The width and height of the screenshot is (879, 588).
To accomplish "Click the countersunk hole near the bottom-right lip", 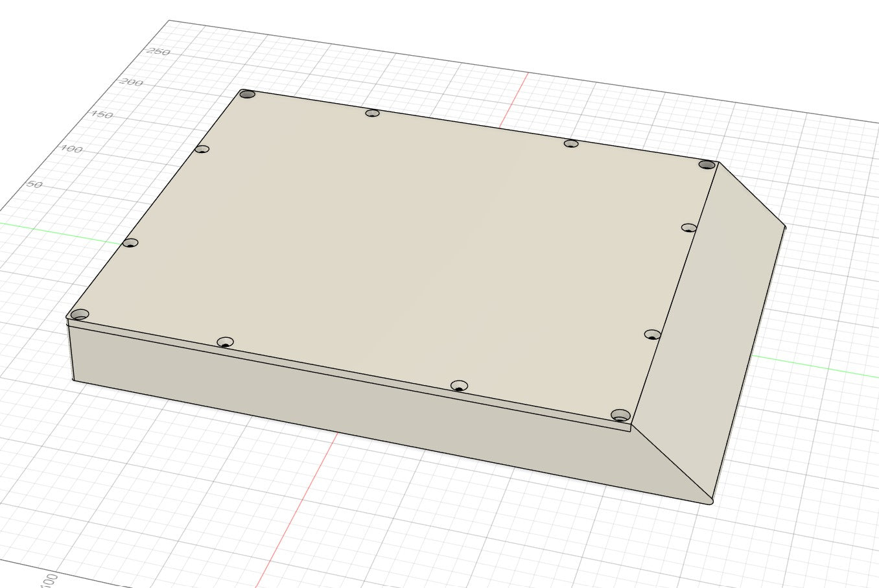I will click(x=619, y=413).
